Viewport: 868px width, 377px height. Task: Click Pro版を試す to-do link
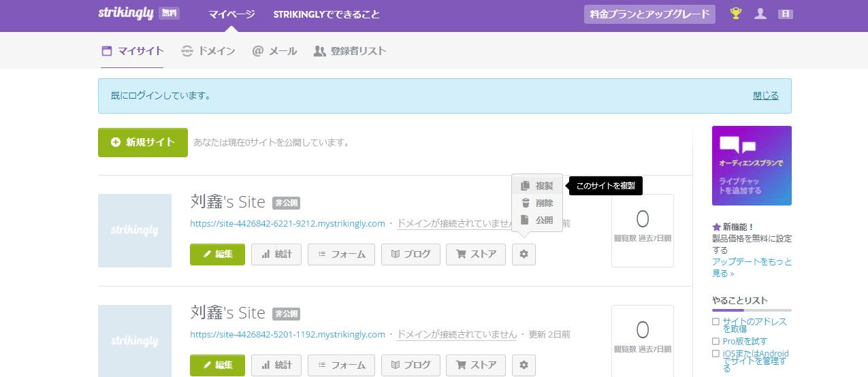click(x=745, y=341)
